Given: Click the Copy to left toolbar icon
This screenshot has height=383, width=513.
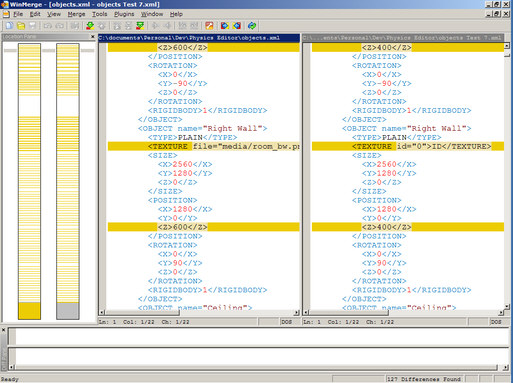Looking at the screenshot, I should click(x=168, y=26).
